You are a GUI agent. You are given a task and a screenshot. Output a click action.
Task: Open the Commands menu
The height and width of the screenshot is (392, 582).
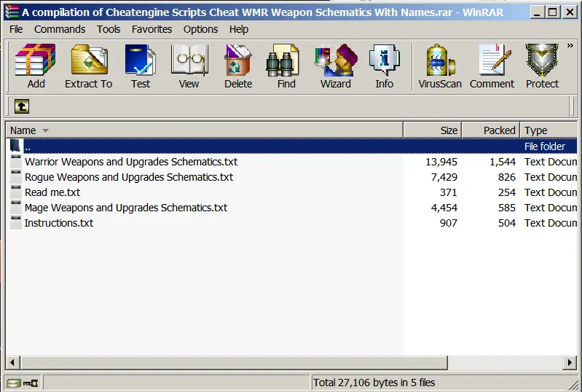coord(60,29)
